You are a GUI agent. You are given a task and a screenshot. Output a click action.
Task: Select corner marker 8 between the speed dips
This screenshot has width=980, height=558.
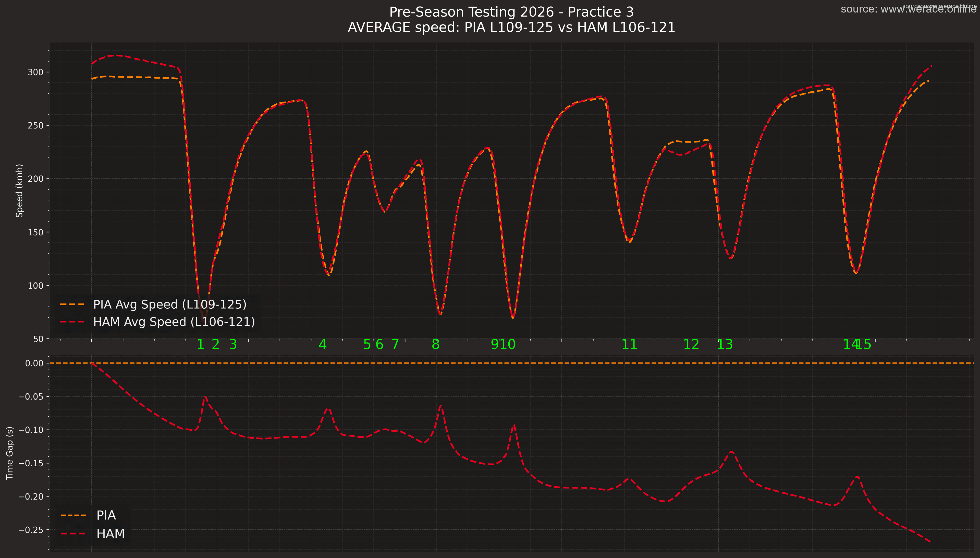click(436, 344)
